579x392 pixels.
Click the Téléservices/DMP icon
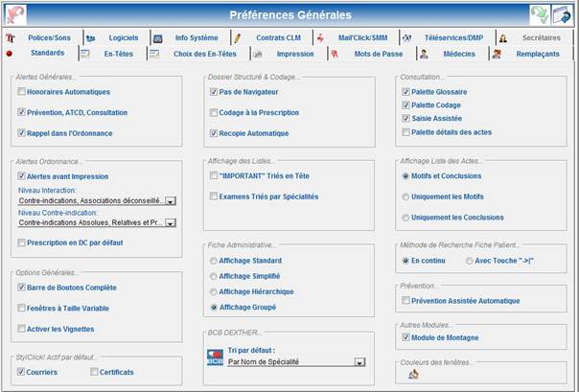point(406,38)
